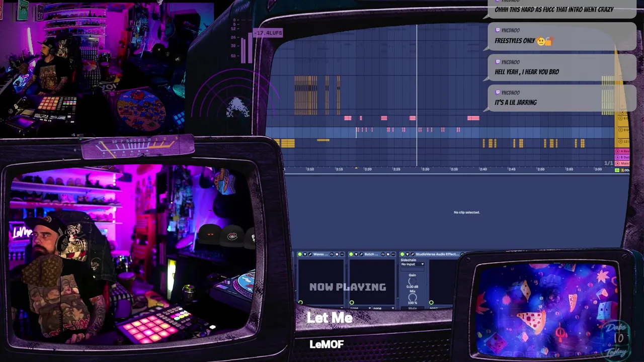This screenshot has height=362, width=644.
Task: Open the Butch plug-in wrench editor
Action: 361,254
